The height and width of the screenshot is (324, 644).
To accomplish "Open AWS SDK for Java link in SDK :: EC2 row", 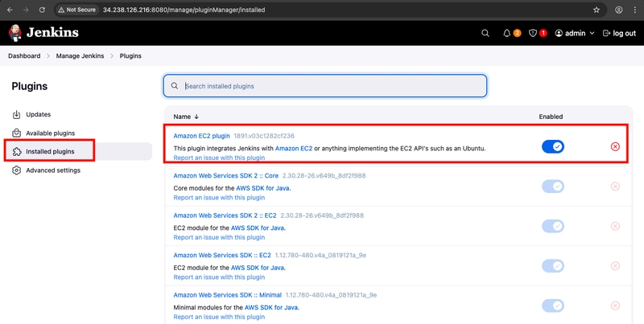I will point(258,268).
